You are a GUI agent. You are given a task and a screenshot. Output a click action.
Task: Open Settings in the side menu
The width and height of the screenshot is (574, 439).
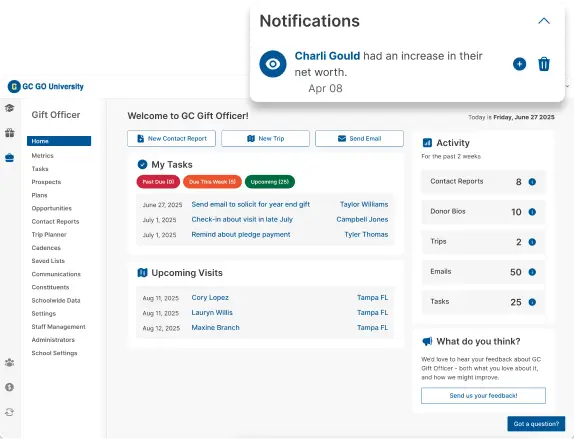coord(44,314)
